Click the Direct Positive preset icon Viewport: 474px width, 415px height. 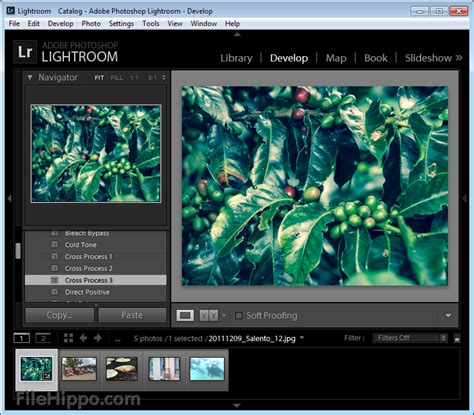pos(54,292)
